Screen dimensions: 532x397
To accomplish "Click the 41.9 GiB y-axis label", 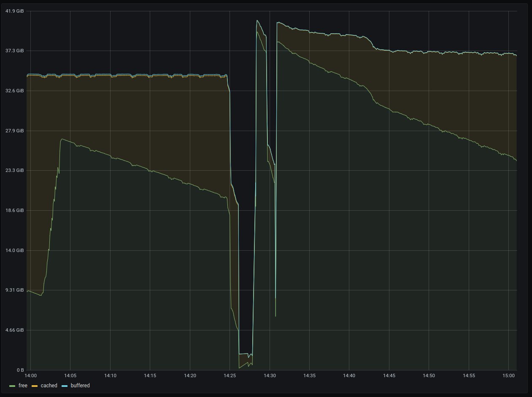I will point(15,11).
